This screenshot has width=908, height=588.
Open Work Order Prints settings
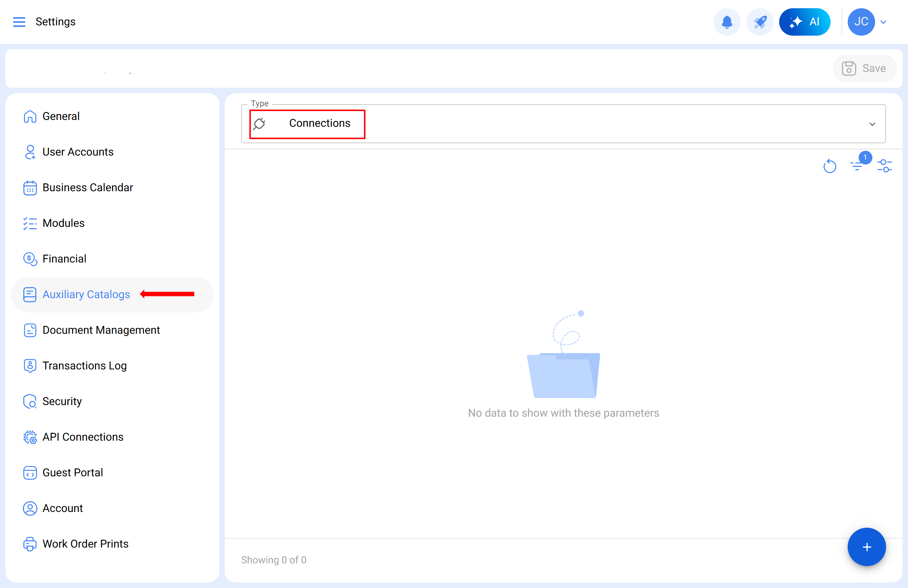[85, 543]
